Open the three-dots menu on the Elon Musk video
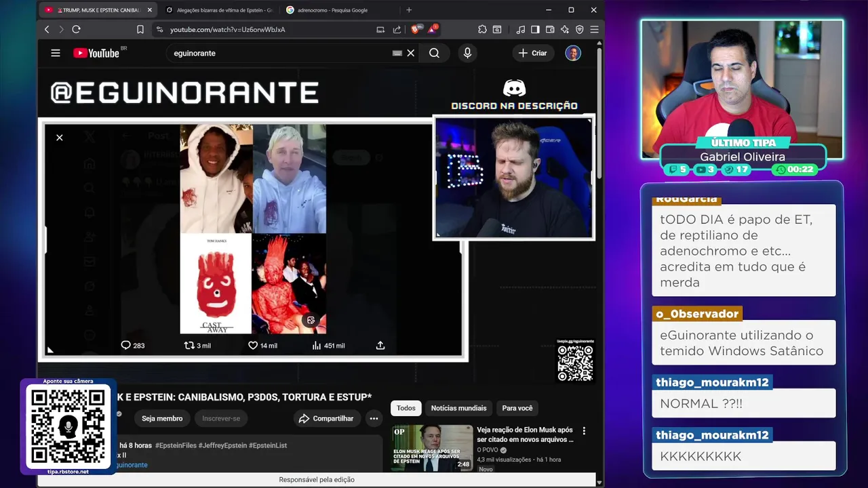This screenshot has height=488, width=868. pyautogui.click(x=584, y=430)
